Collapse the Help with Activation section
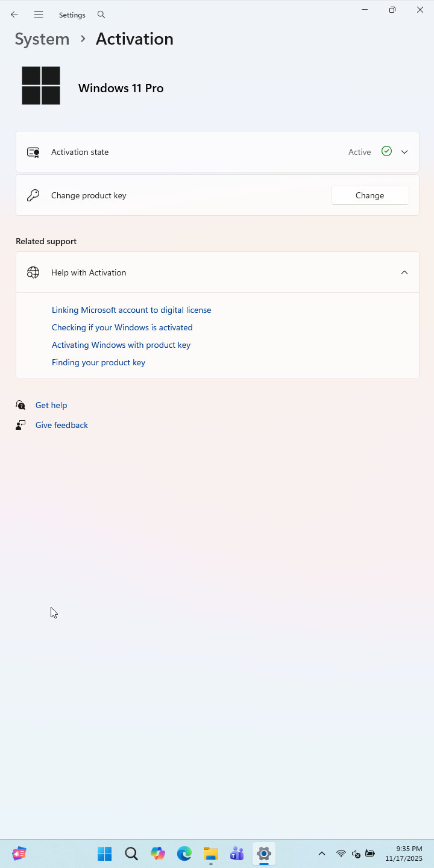This screenshot has height=868, width=434. click(404, 272)
